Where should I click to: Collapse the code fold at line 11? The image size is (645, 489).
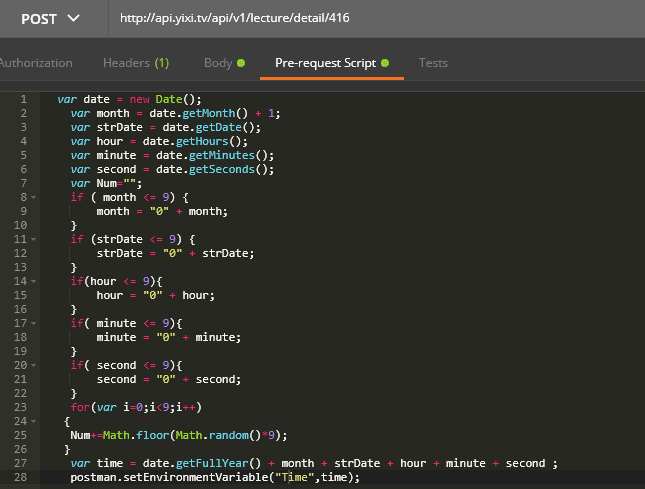click(x=34, y=240)
